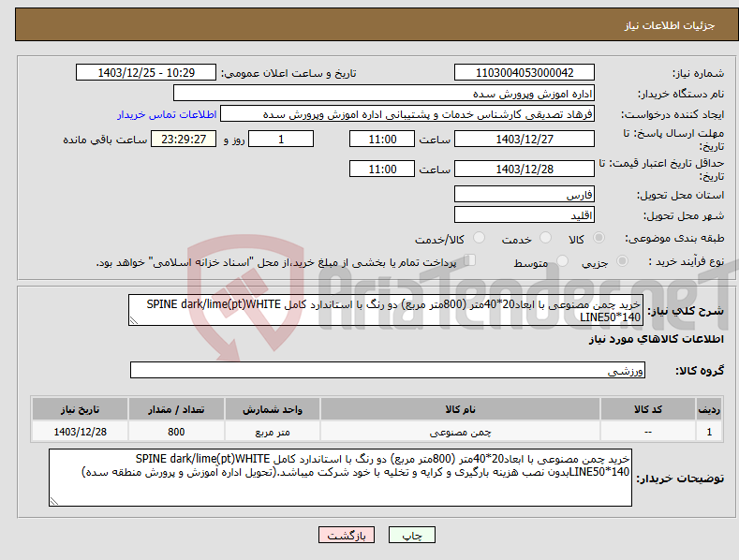The width and height of the screenshot is (739, 560).
Task: Click the request number field 1103004053000042
Action: (525, 73)
